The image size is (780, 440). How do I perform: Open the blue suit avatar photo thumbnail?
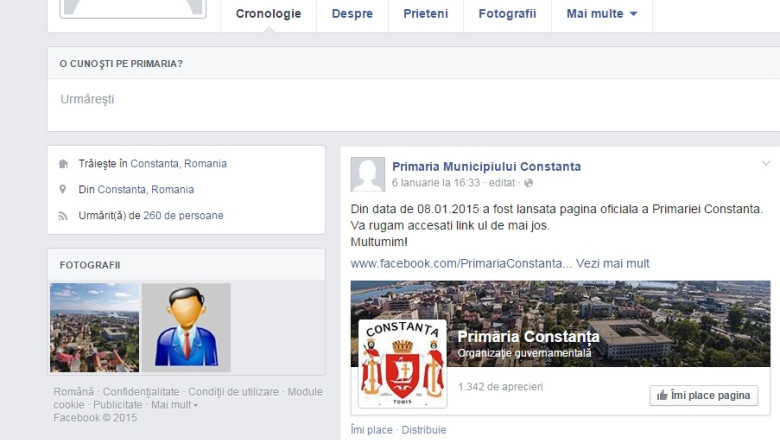click(186, 328)
